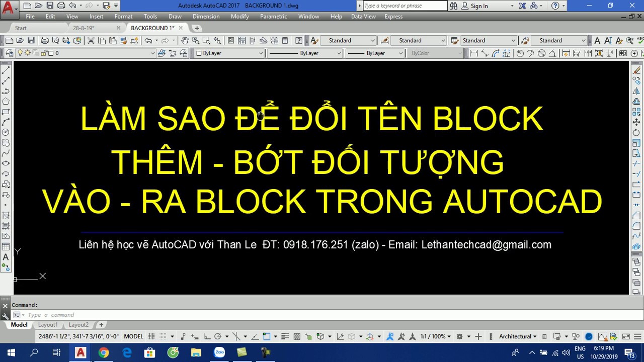Click the Aligned dimension tool icon
Screen dimensions: 644x362
pyautogui.click(x=485, y=53)
